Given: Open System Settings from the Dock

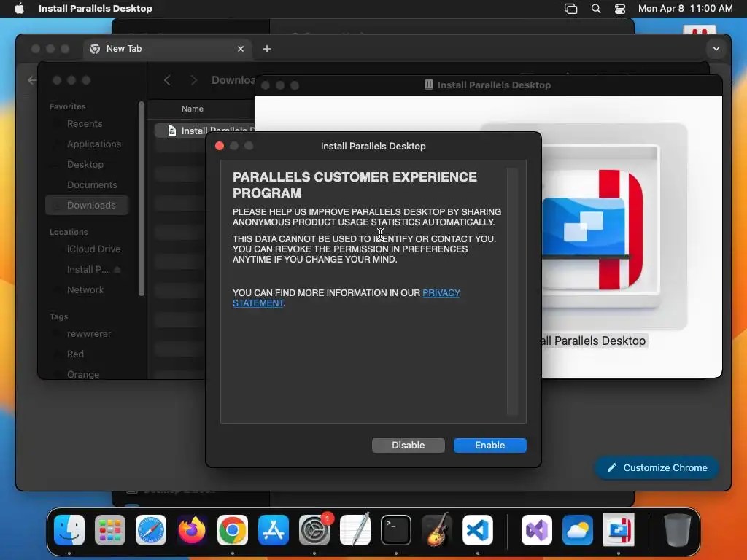Looking at the screenshot, I should pyautogui.click(x=314, y=530).
